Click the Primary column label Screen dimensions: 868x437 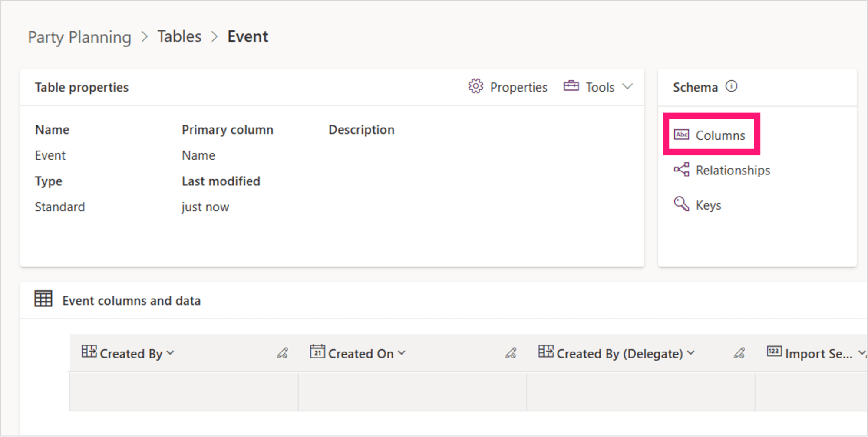point(228,130)
